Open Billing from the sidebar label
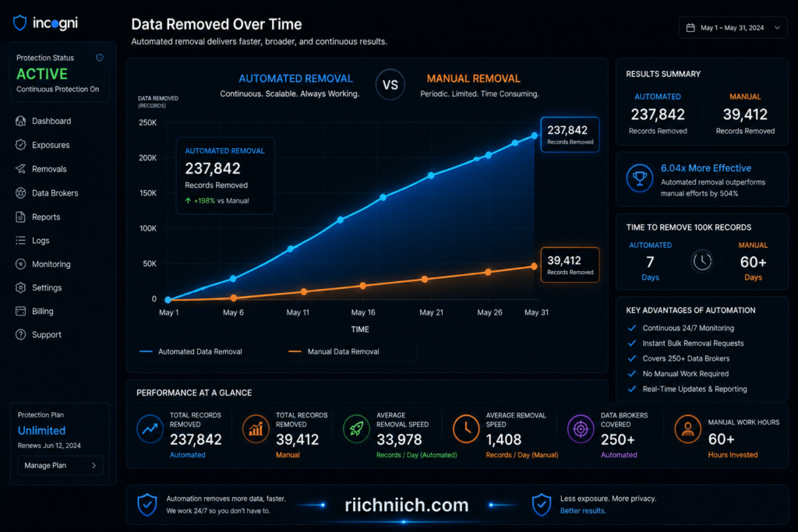Screen dimensions: 798x532 pyautogui.click(x=43, y=312)
